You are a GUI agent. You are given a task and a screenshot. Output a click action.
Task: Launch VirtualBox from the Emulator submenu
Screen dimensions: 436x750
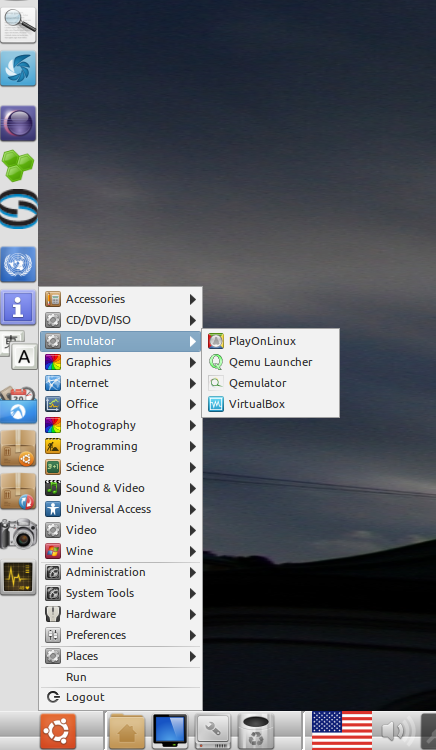coord(271,404)
